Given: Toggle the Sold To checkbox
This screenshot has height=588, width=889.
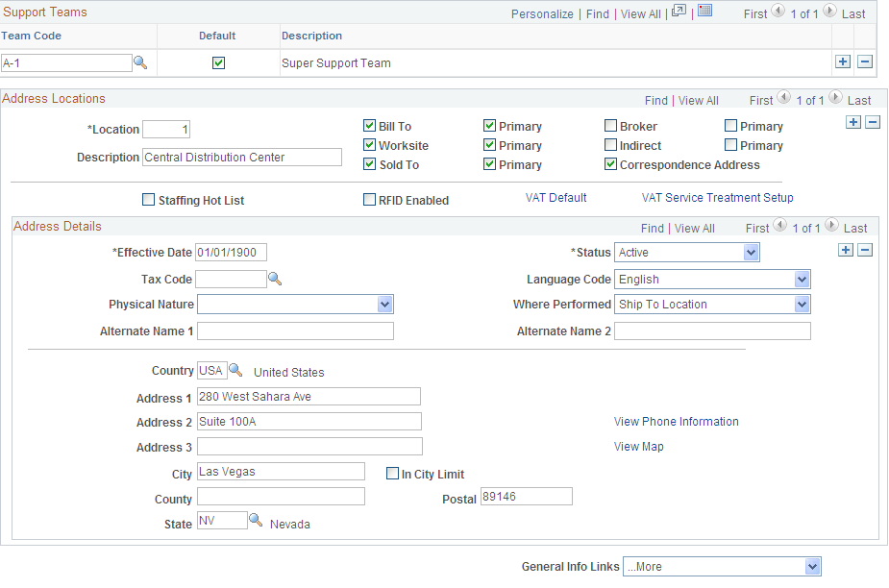Looking at the screenshot, I should pyautogui.click(x=370, y=164).
